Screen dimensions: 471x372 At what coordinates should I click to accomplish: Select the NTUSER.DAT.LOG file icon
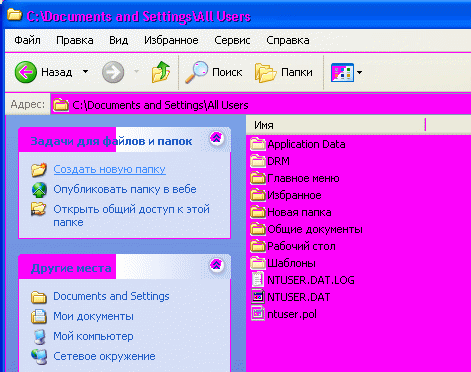[258, 280]
